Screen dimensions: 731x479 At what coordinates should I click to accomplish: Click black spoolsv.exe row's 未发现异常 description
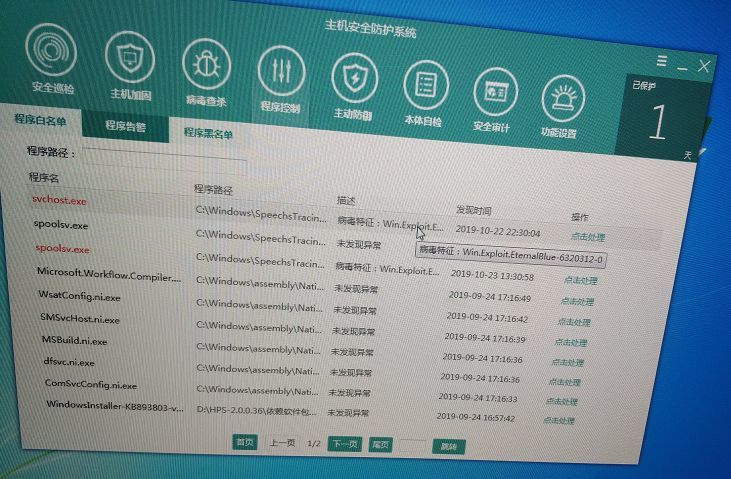(x=359, y=244)
